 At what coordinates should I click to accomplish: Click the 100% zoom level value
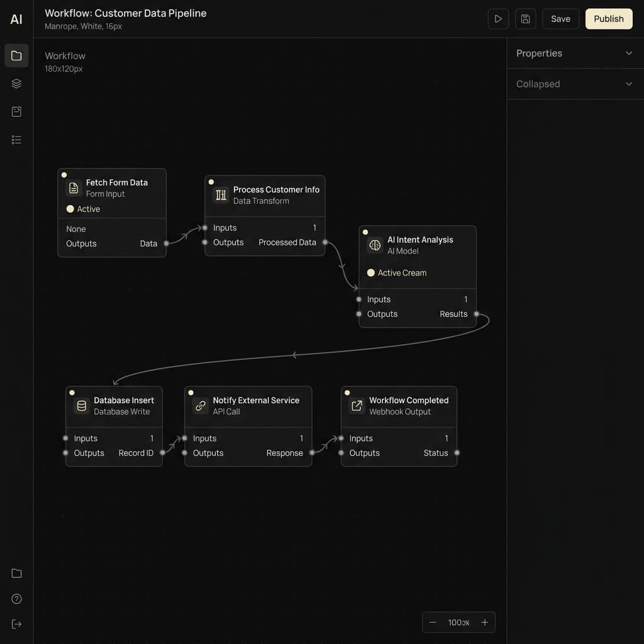click(x=458, y=623)
